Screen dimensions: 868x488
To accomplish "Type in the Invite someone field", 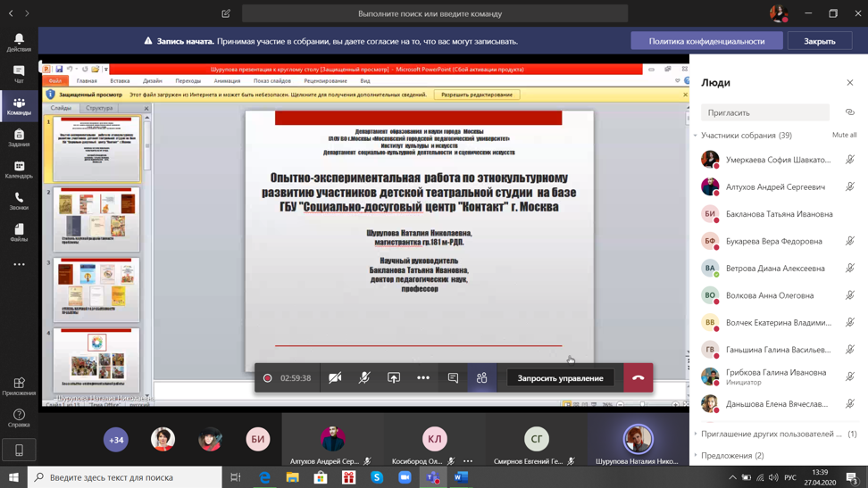I will (764, 112).
